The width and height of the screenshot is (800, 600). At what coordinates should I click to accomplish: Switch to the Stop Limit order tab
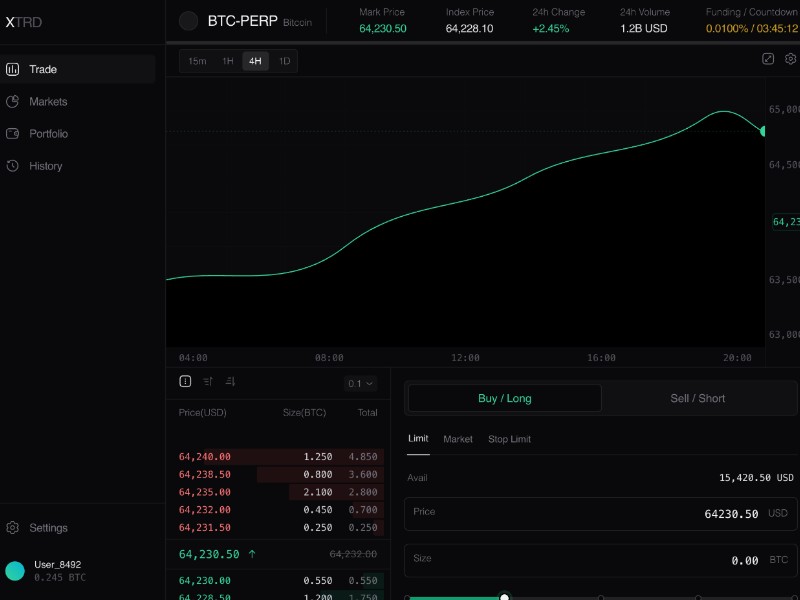[509, 439]
